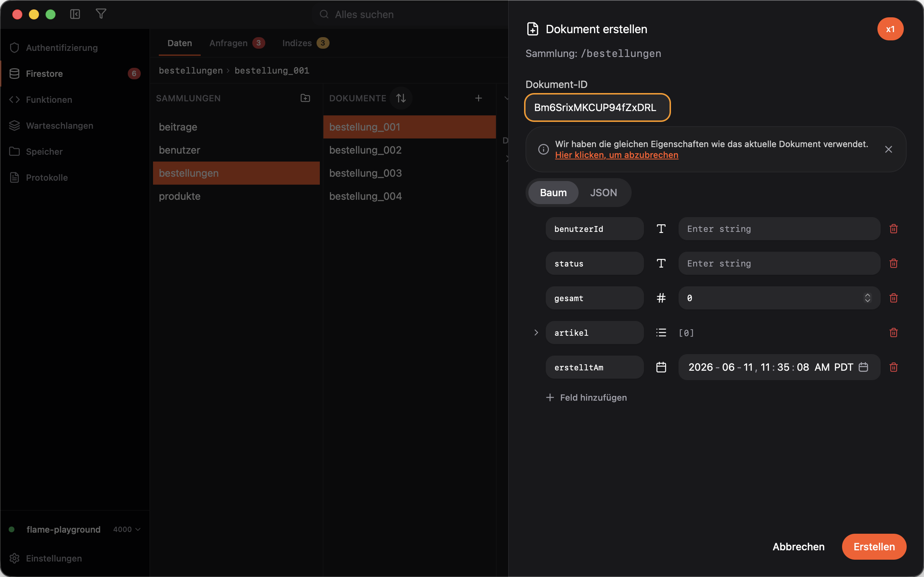Open calendar picker inside the erstelltAm value
Viewport: 924px width, 577px height.
coord(863,367)
